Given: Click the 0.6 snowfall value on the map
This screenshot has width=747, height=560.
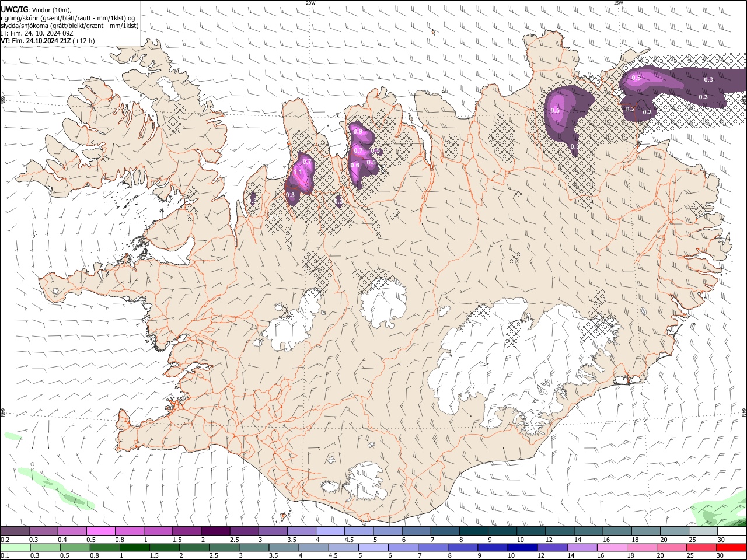Looking at the screenshot, I should point(355,165).
